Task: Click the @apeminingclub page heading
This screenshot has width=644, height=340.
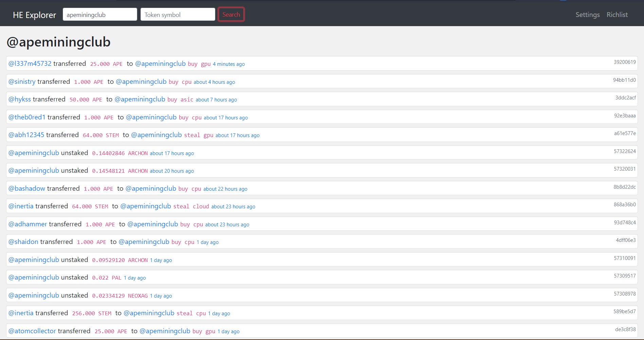Action: point(58,42)
